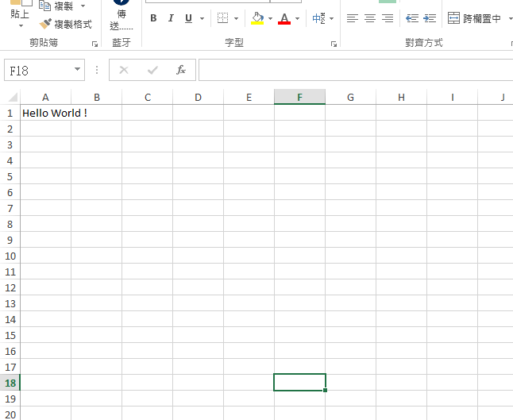Screen dimensions: 513x420
Task: Select column A header
Action: click(x=45, y=97)
